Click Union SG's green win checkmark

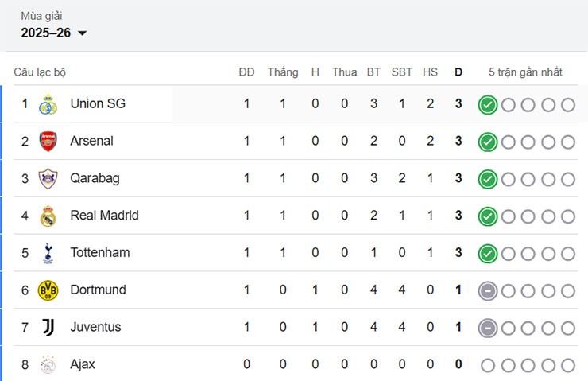488,104
